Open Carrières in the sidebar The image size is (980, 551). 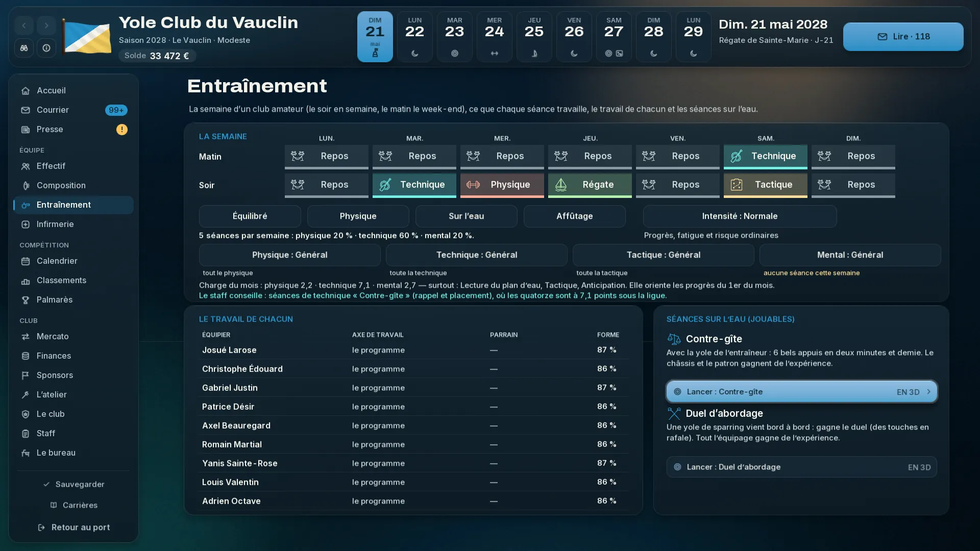pyautogui.click(x=73, y=505)
